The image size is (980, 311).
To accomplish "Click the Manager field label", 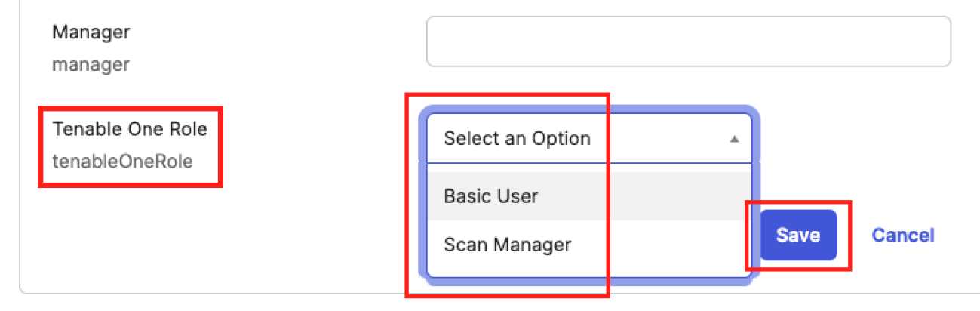I will (x=91, y=32).
